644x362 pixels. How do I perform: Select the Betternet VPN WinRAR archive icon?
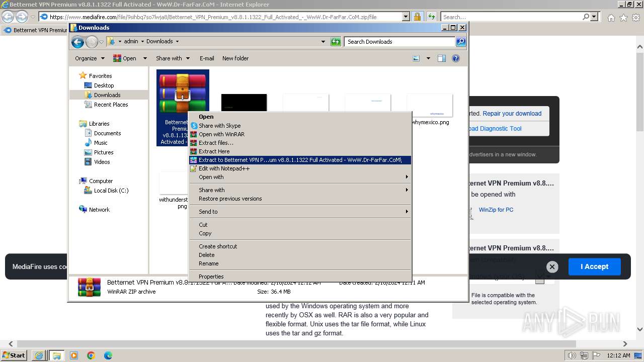click(x=183, y=94)
